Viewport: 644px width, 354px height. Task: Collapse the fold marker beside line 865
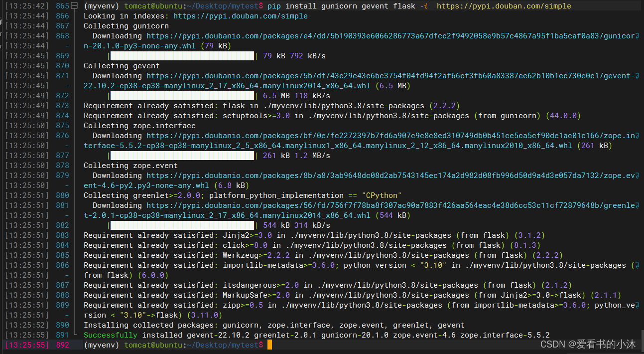click(x=75, y=6)
